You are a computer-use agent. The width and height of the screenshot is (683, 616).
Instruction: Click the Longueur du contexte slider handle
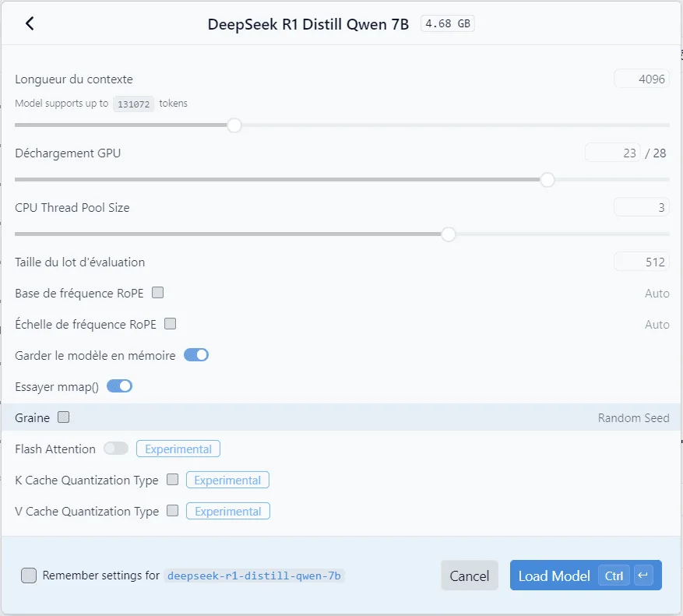click(234, 125)
